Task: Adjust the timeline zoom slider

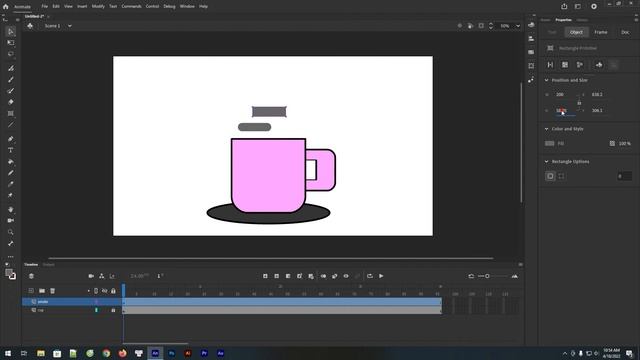Action: click(487, 276)
